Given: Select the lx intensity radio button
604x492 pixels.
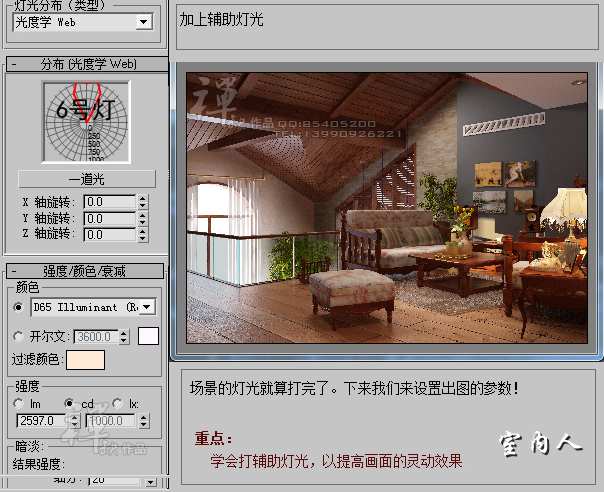Looking at the screenshot, I should pos(117,403).
